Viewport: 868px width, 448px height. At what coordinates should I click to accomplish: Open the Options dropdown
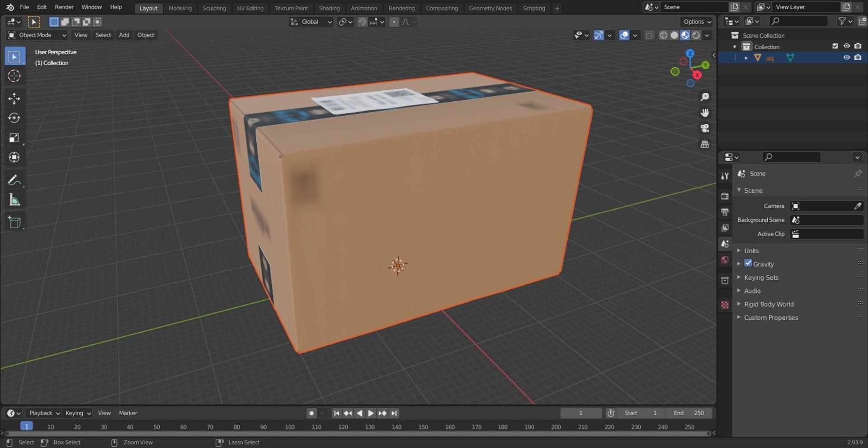point(697,22)
